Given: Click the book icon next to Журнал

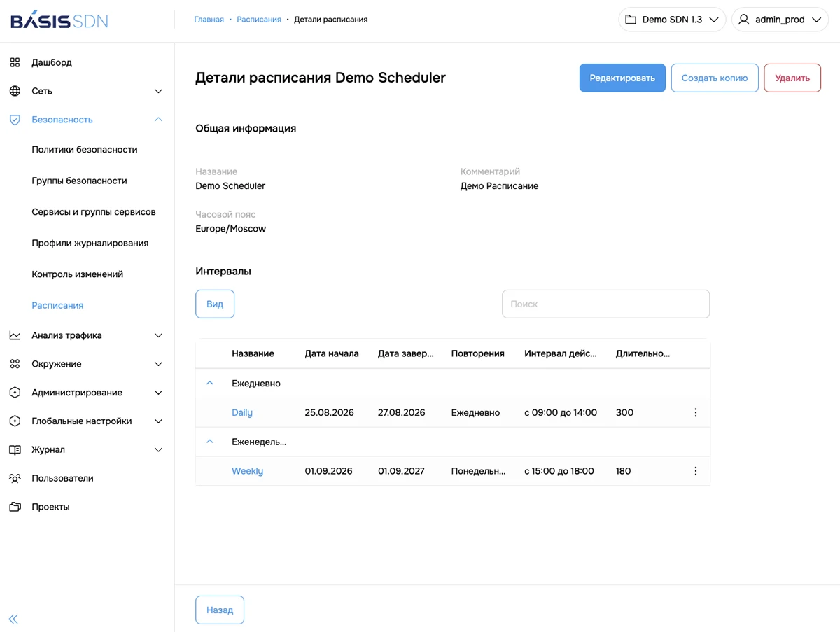Looking at the screenshot, I should point(15,450).
